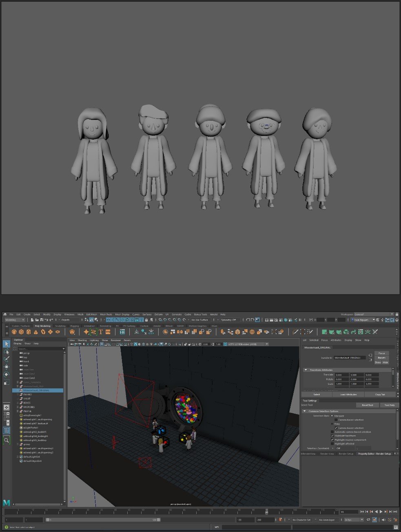This screenshot has width=401, height=532.
Task: Open the Mesh Tools menu
Action: click(x=106, y=315)
